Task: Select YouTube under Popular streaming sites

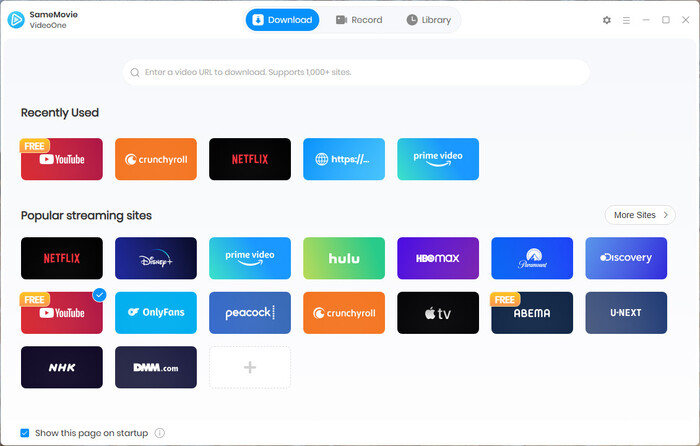Action: (x=62, y=313)
